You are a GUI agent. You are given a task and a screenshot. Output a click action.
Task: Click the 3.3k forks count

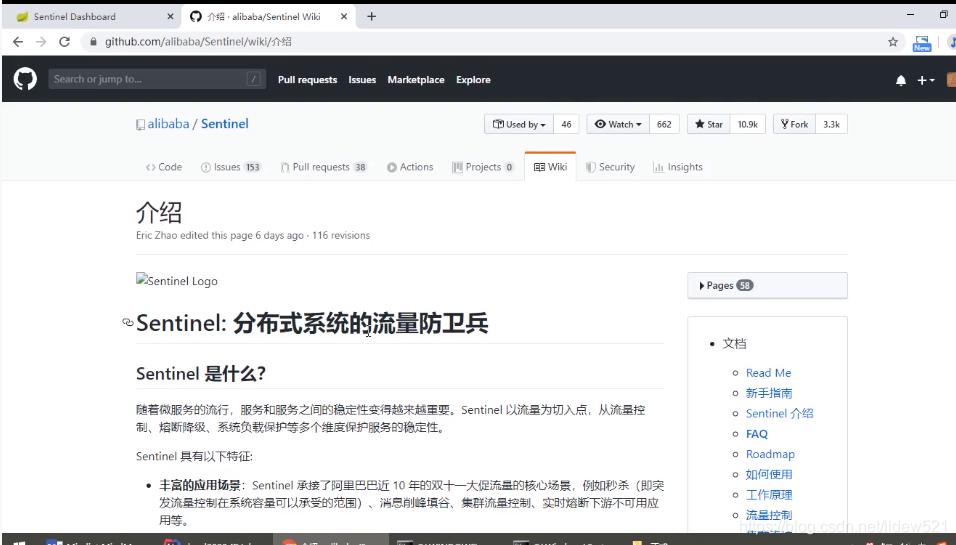click(x=831, y=124)
